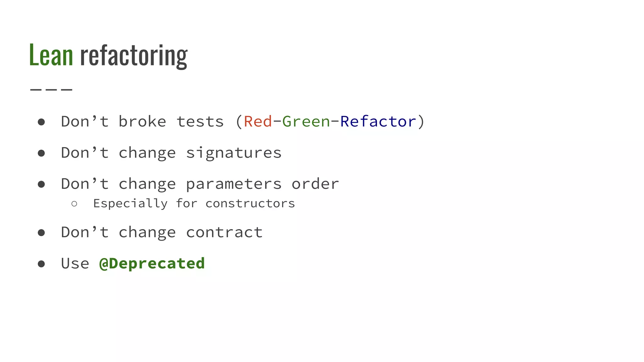The height and width of the screenshot is (362, 644).
Task: Click the word "contract"
Action: pyautogui.click(x=224, y=233)
